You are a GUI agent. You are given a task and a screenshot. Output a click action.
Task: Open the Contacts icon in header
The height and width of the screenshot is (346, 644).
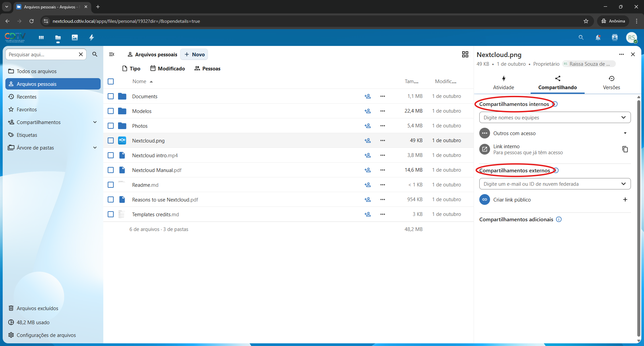pos(614,38)
